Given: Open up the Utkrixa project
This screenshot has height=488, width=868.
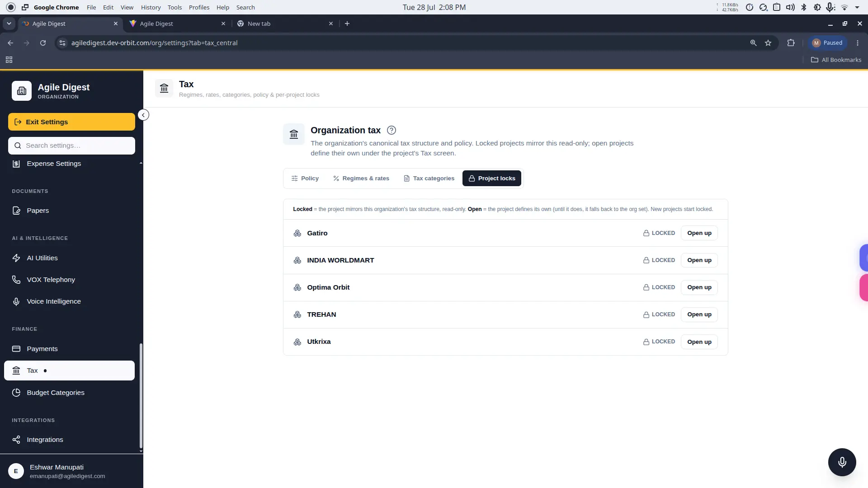Looking at the screenshot, I should [699, 342].
